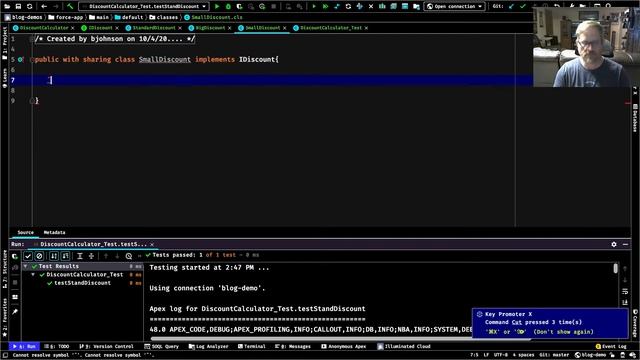Click the Rerun tests icon in Run panel
This screenshot has width=640, height=360.
coord(15,256)
